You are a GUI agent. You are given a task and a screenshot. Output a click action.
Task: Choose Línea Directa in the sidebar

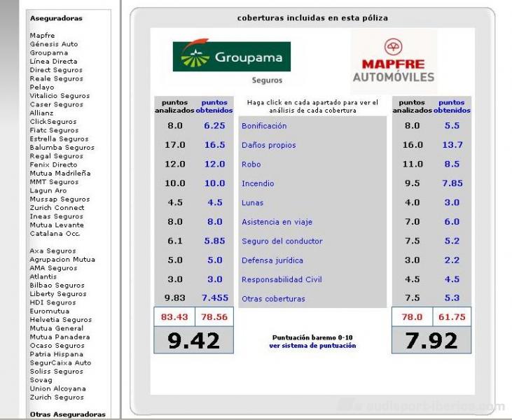[x=53, y=62]
